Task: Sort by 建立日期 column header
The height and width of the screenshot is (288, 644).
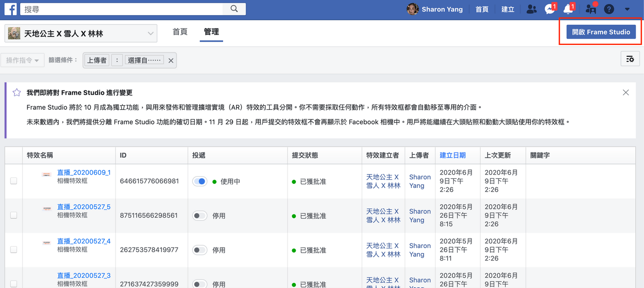Action: [x=453, y=155]
